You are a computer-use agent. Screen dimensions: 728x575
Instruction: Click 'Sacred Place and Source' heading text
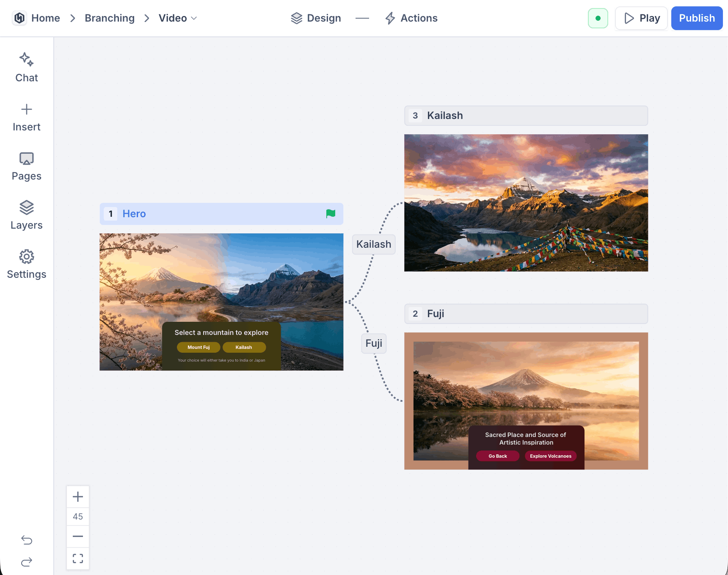[526, 439]
